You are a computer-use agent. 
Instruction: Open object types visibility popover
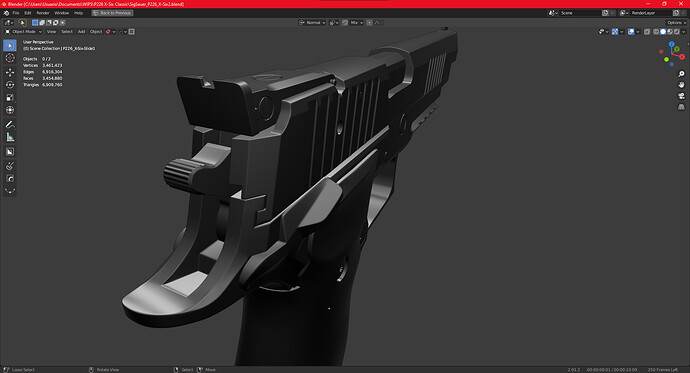point(603,32)
